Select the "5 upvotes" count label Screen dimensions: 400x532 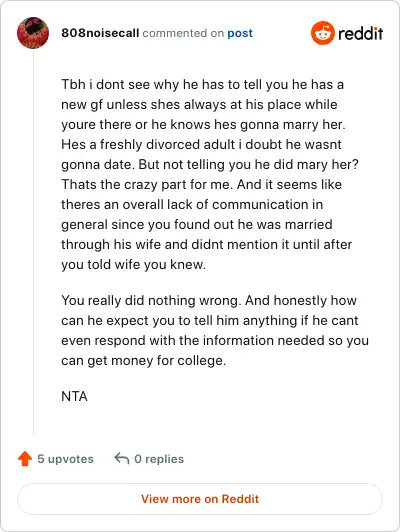click(65, 459)
